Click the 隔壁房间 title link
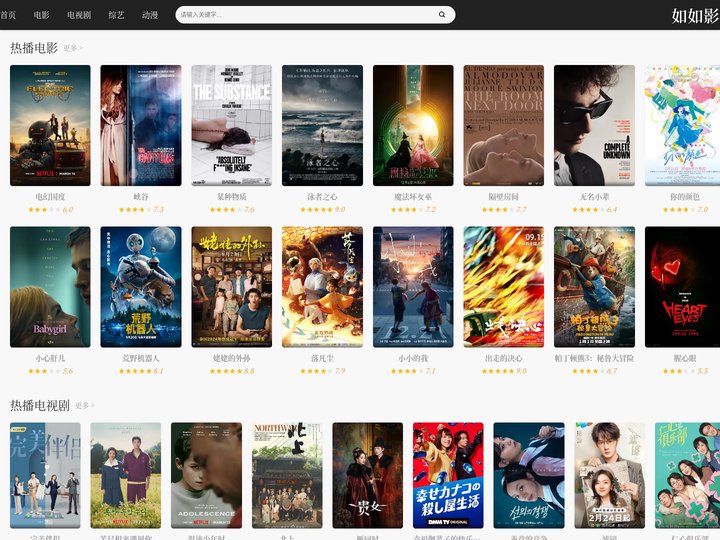 pos(504,197)
